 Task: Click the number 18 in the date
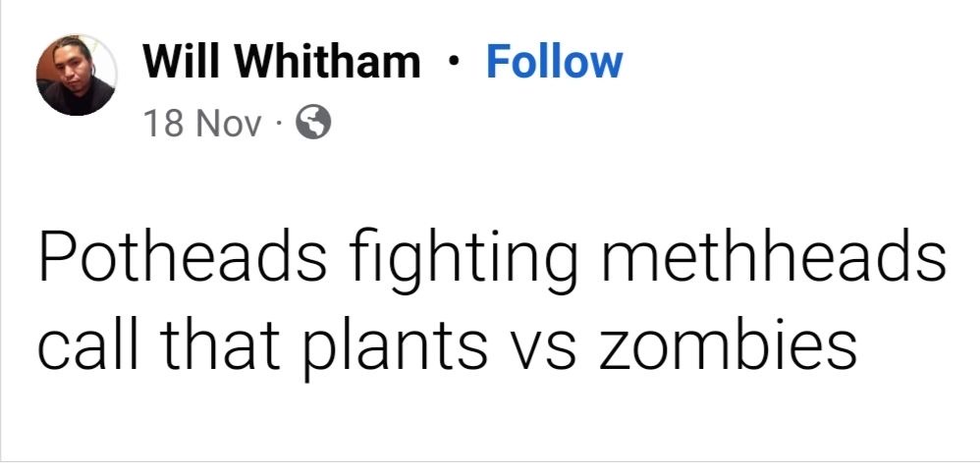166,124
